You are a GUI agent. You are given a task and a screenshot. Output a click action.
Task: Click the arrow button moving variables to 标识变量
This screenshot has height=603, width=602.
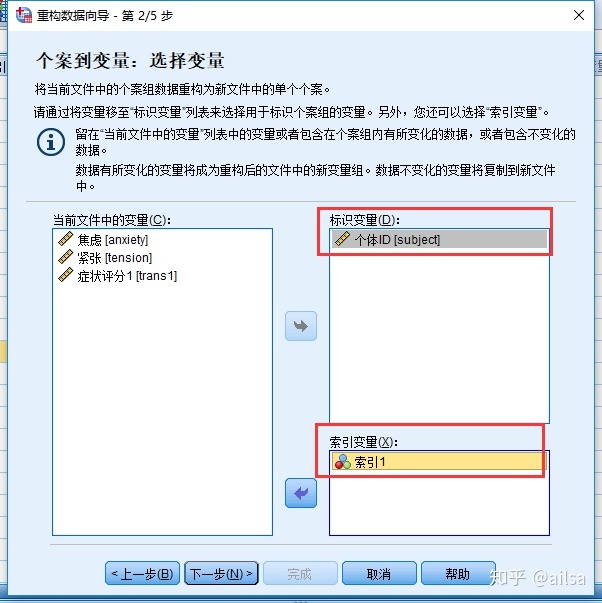301,326
